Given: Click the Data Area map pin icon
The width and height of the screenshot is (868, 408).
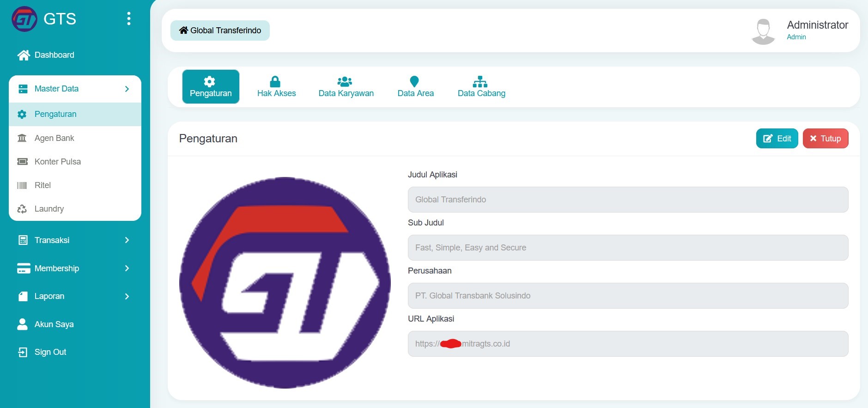Looking at the screenshot, I should click(x=414, y=82).
